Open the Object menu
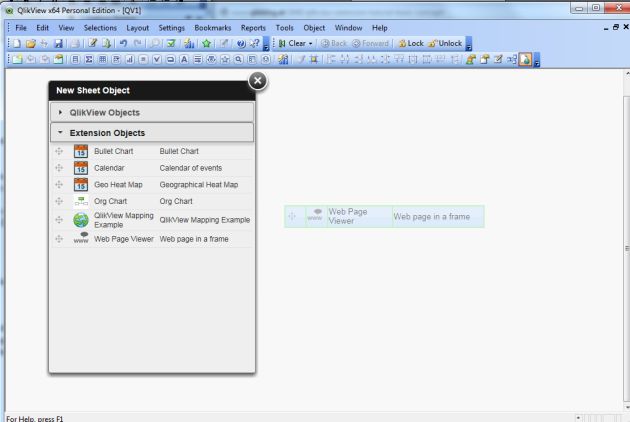630x422 pixels. point(314,28)
